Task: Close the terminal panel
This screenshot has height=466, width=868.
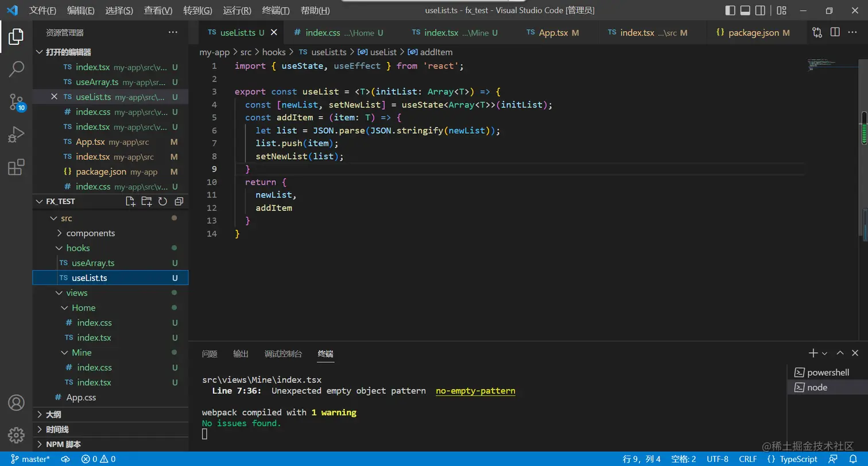Action: [x=855, y=353]
